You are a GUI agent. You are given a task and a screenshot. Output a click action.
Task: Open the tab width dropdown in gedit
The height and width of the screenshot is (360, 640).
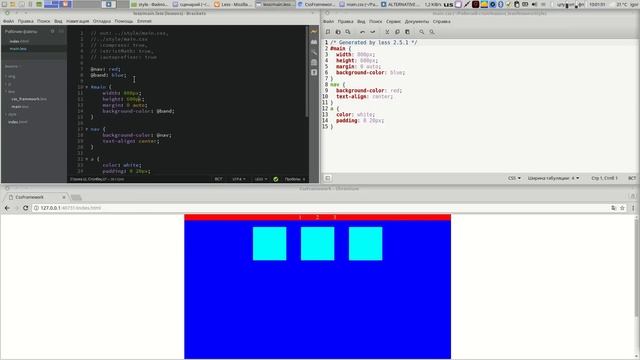(553, 178)
